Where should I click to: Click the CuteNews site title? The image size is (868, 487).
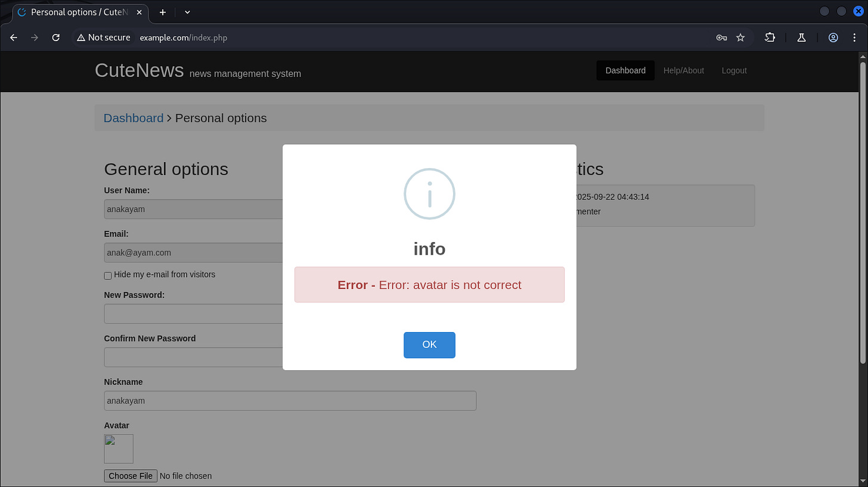(x=139, y=70)
